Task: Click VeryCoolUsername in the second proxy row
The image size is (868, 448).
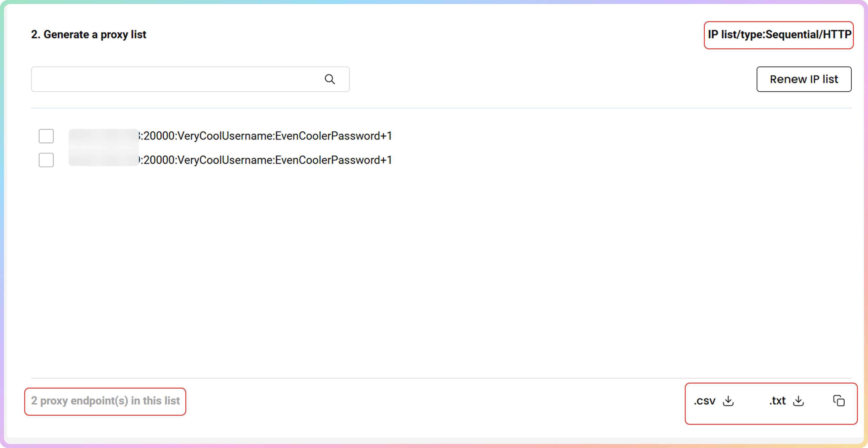Action: click(225, 160)
